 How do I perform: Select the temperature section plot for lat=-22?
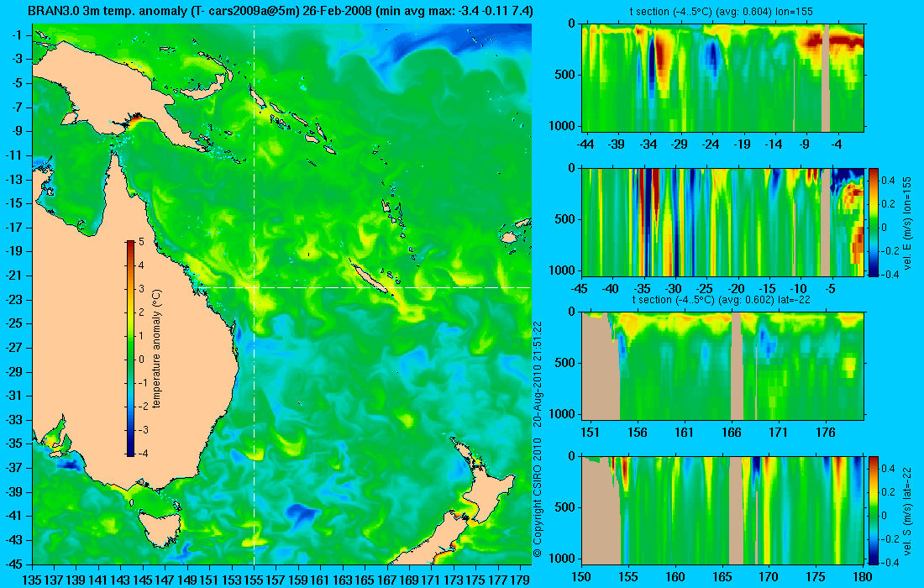[722, 366]
